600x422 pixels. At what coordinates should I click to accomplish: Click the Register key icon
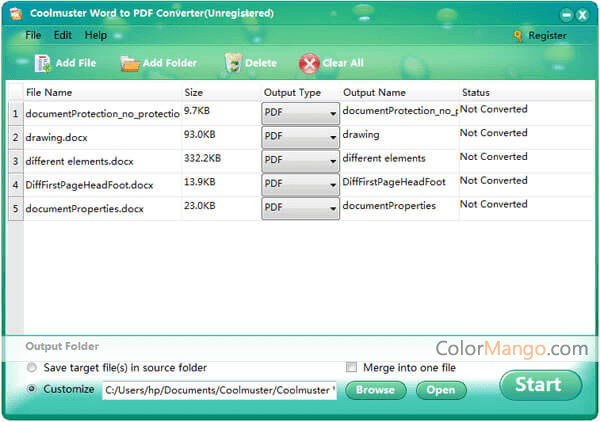click(518, 35)
